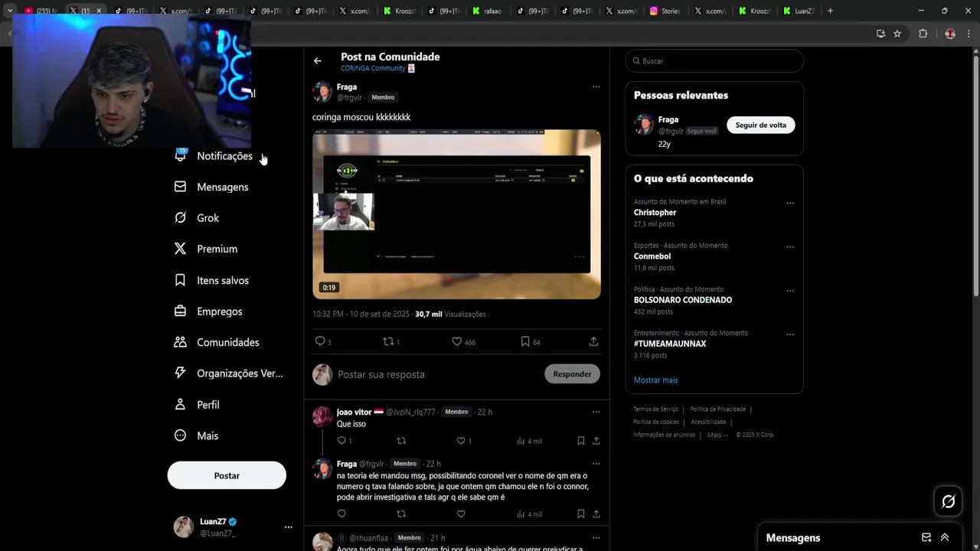This screenshot has height=551, width=980.
Task: Open Chrome three-dot menu
Action: coord(968,34)
